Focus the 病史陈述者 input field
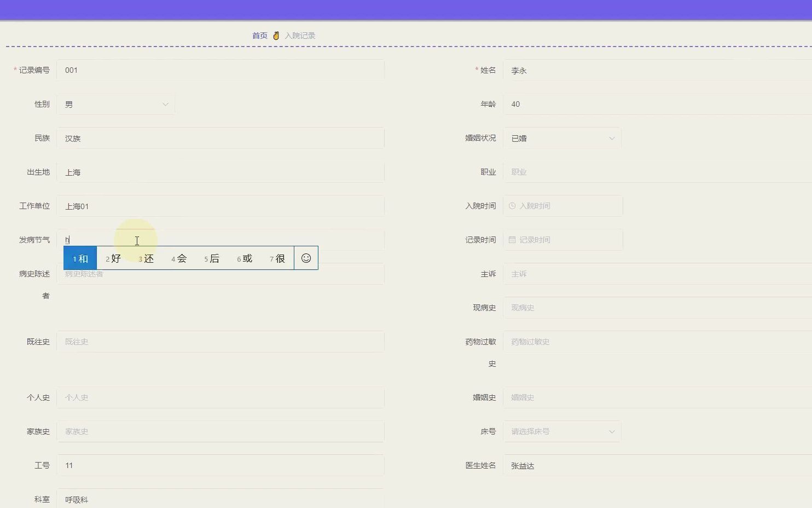Screen dimensions: 812x508 pos(221,274)
